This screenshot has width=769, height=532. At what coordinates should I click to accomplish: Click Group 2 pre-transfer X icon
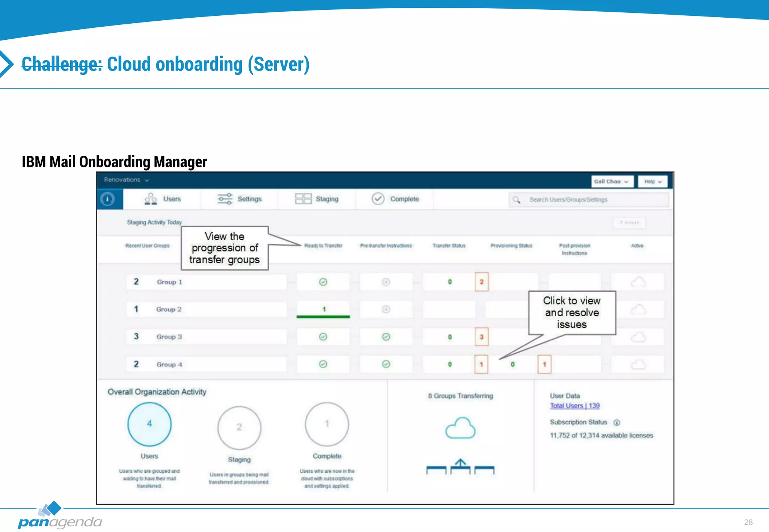pyautogui.click(x=386, y=309)
